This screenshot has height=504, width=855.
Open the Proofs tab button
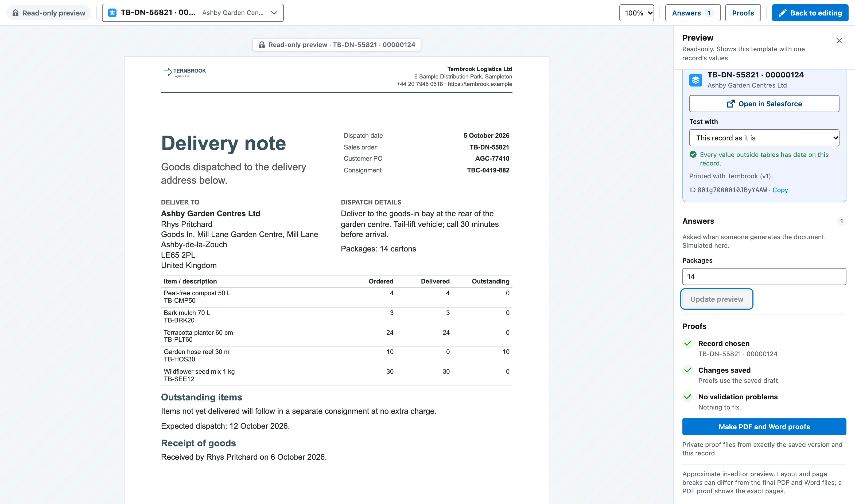click(743, 13)
